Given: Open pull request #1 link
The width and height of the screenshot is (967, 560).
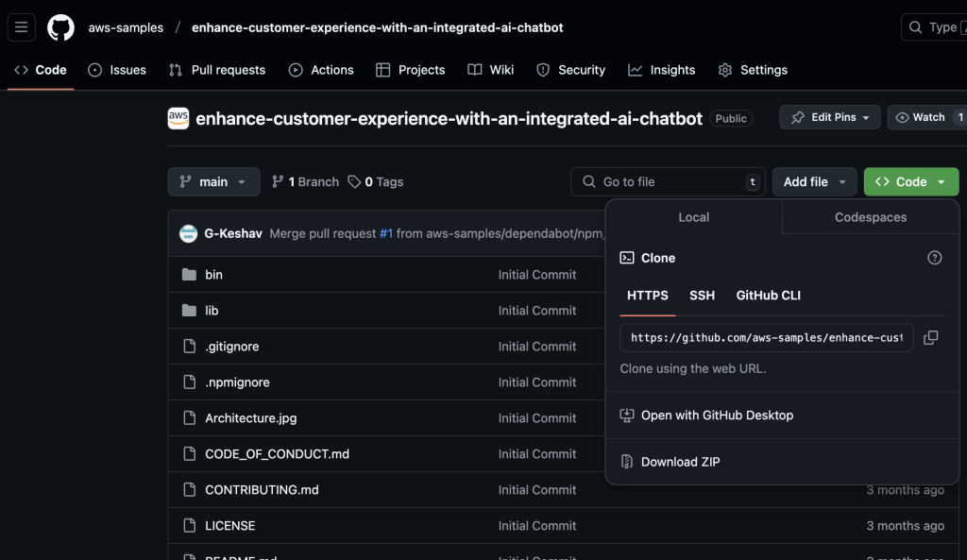Looking at the screenshot, I should [386, 234].
